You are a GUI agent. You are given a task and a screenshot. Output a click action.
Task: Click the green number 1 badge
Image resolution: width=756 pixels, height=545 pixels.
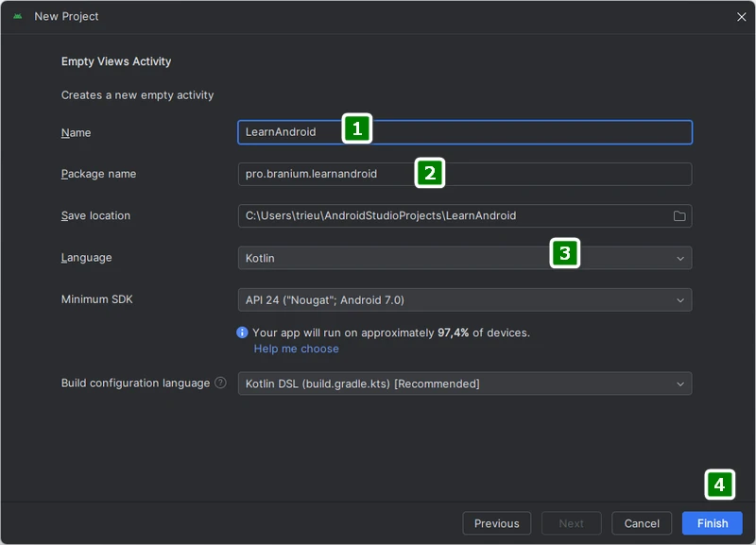[x=356, y=129]
